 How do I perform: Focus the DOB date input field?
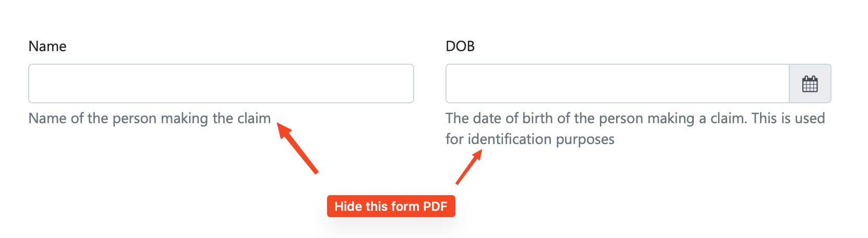pos(617,84)
